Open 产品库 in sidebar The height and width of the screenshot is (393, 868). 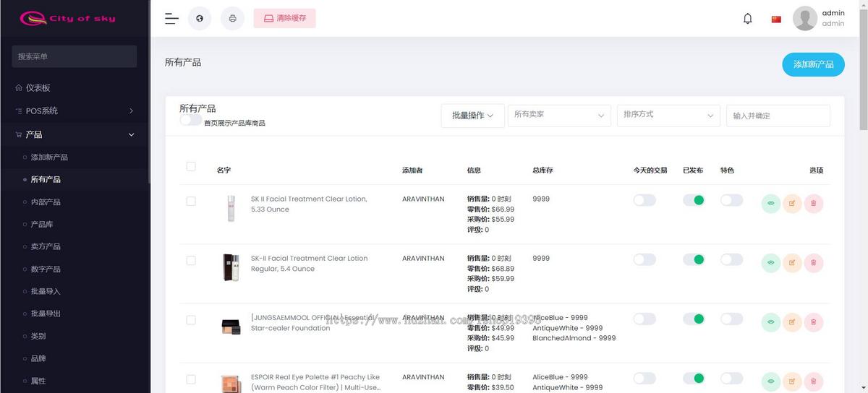(42, 224)
